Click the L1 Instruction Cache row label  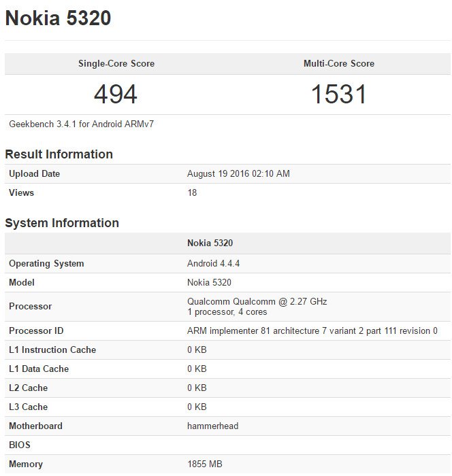tap(52, 350)
